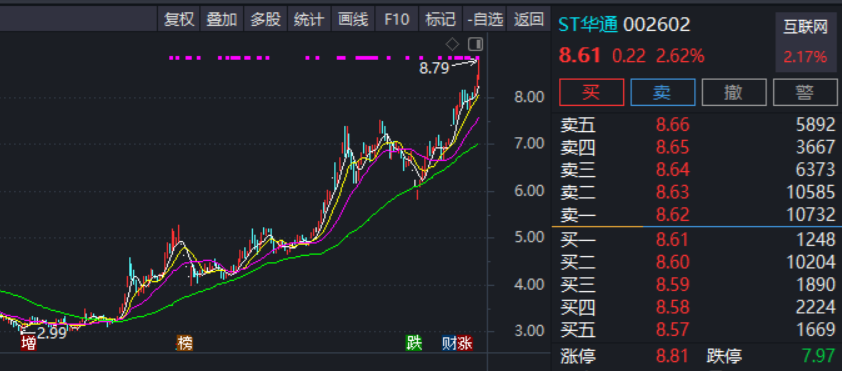
Task: Click the orange 榜 marker badge
Action: click(x=185, y=344)
